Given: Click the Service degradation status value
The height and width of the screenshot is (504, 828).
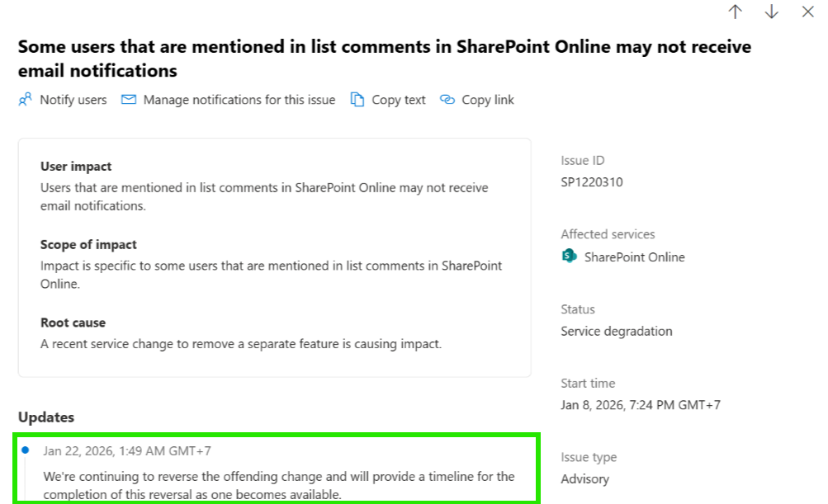Looking at the screenshot, I should click(x=616, y=332).
